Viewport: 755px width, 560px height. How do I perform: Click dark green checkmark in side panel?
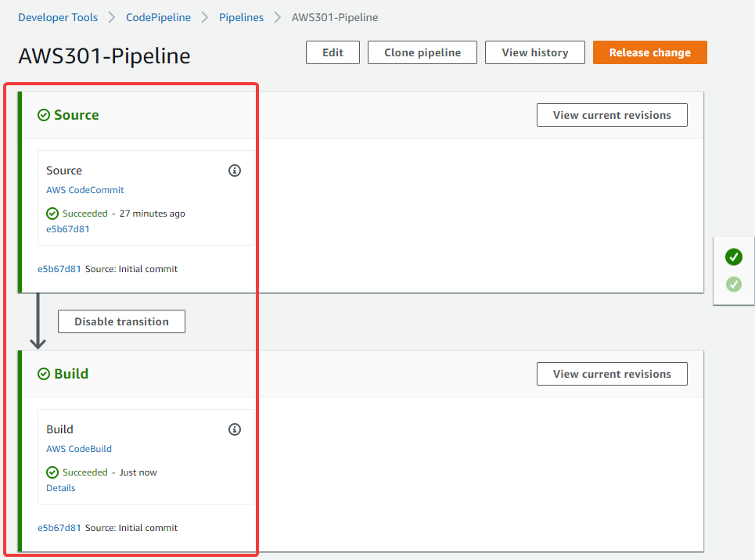point(734,257)
